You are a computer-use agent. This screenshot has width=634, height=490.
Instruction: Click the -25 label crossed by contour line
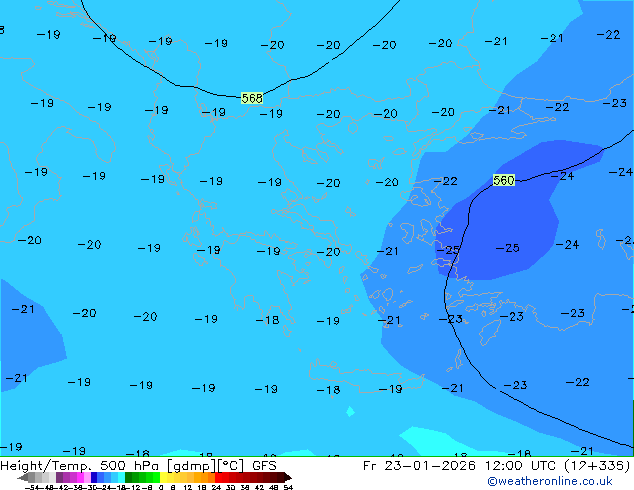click(448, 250)
